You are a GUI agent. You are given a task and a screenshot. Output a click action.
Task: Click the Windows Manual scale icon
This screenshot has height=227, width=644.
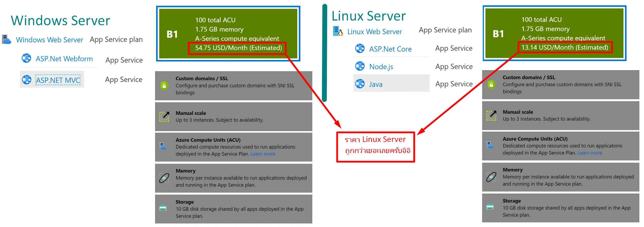(164, 117)
